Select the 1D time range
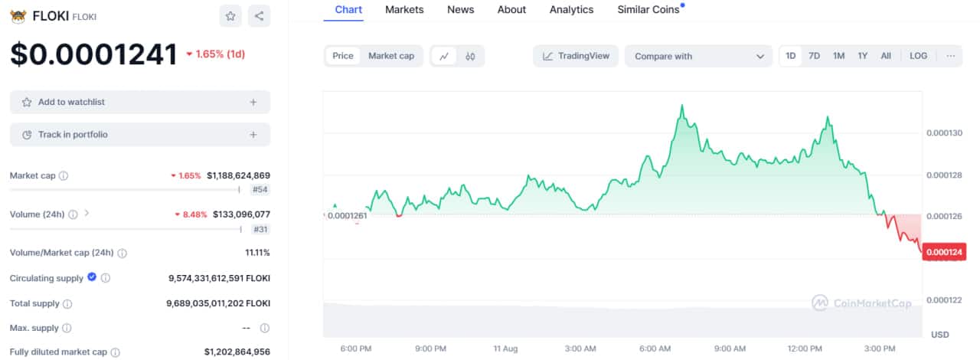This screenshot has height=360, width=980. pos(791,56)
